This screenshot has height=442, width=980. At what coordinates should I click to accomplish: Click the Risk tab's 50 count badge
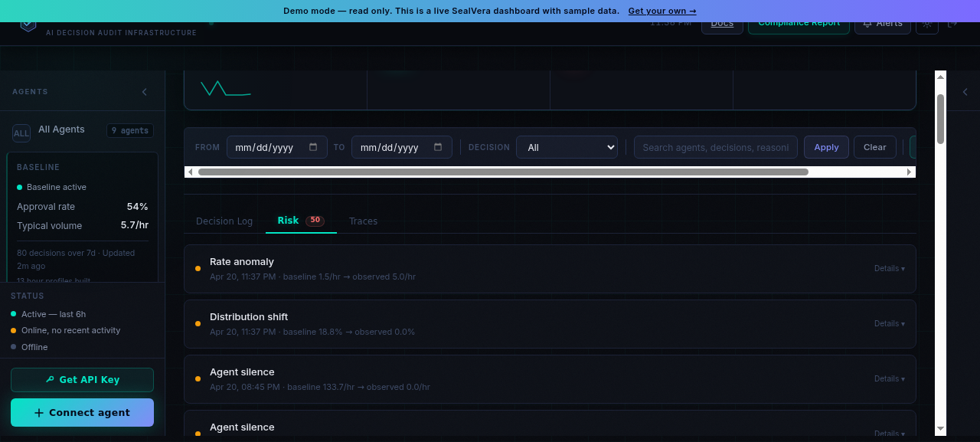tap(315, 221)
